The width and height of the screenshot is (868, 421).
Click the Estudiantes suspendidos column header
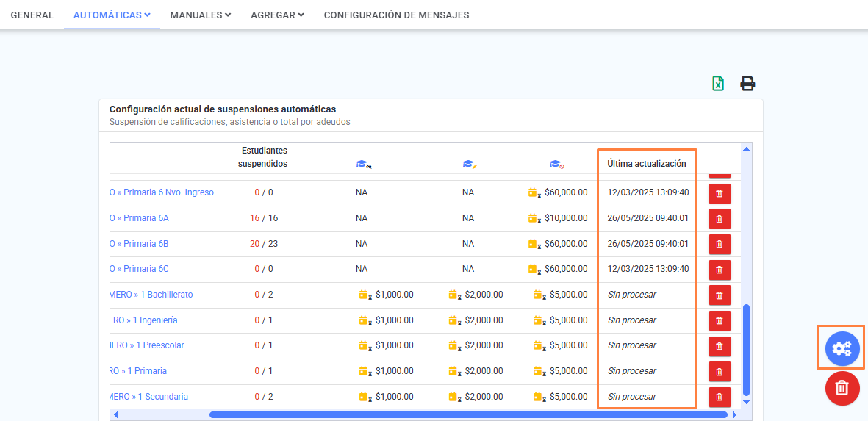click(x=262, y=157)
